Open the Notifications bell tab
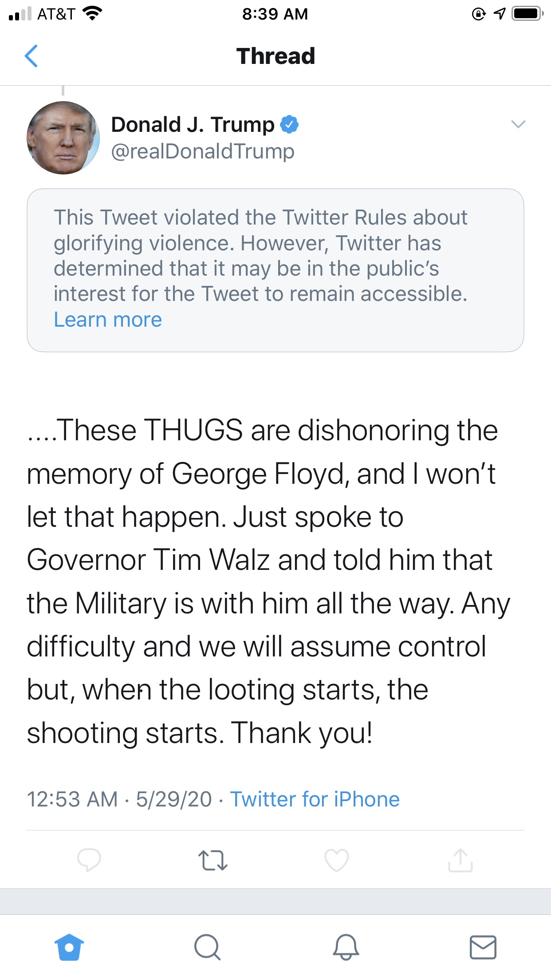Image resolution: width=551 pixels, height=980 pixels. pos(346,947)
